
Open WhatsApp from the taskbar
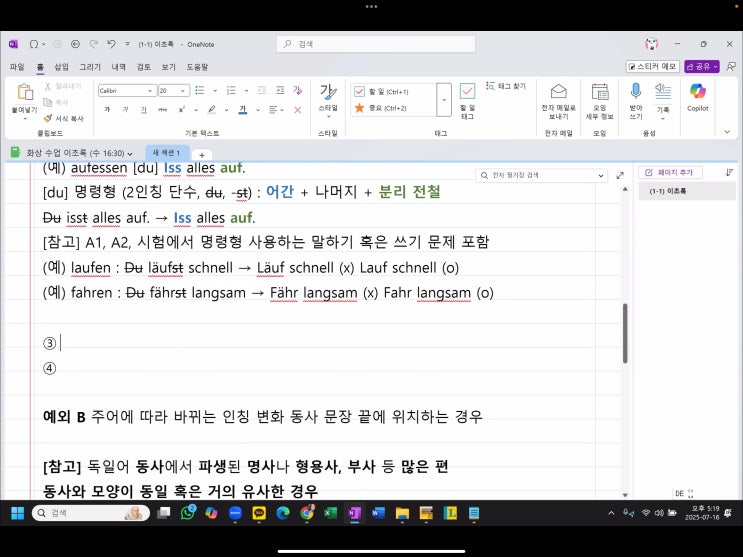[188, 512]
